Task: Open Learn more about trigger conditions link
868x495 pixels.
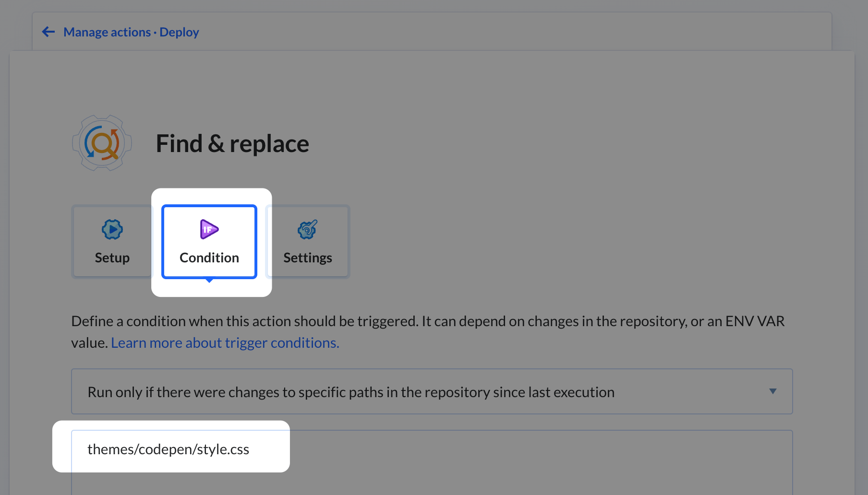Action: point(225,343)
